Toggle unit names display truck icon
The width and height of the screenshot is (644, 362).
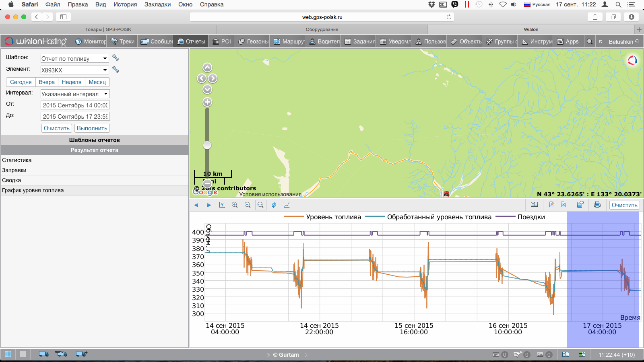[x=61, y=354]
